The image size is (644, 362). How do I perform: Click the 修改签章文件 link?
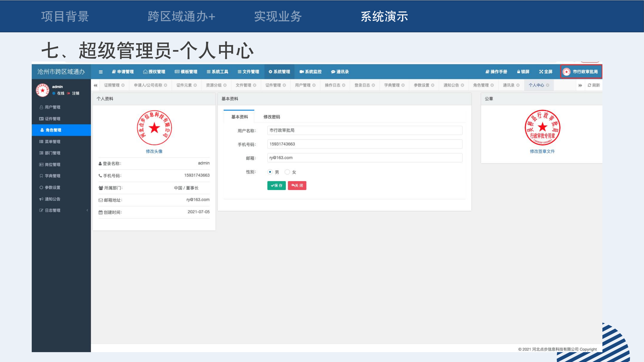(x=542, y=151)
